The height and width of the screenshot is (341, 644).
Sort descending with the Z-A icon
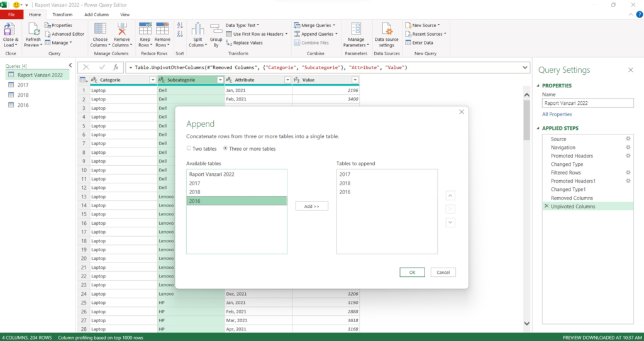pyautogui.click(x=179, y=34)
